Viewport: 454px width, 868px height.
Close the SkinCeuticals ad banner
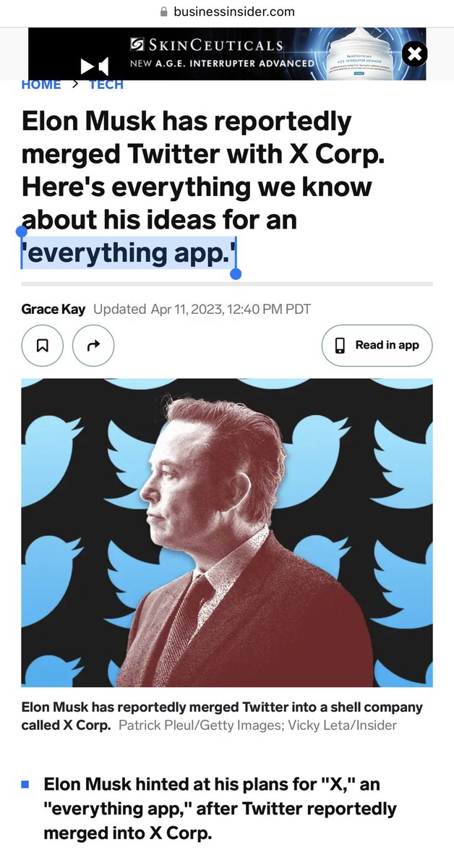tap(414, 54)
